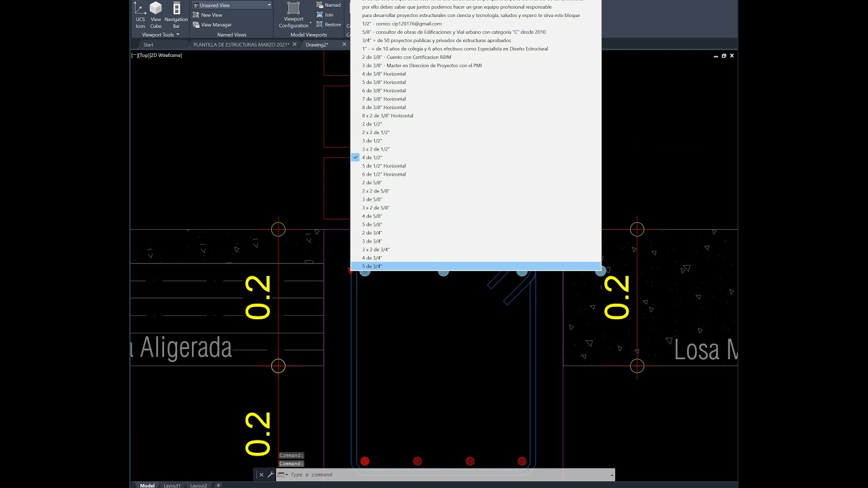Expand command history arrow at command line end
This screenshot has height=488, width=868.
click(611, 474)
